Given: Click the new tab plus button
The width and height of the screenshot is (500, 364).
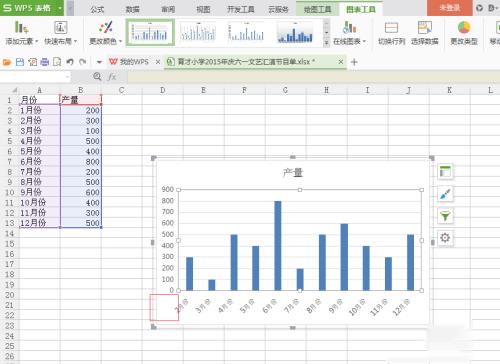Looking at the screenshot, I should coord(354,62).
